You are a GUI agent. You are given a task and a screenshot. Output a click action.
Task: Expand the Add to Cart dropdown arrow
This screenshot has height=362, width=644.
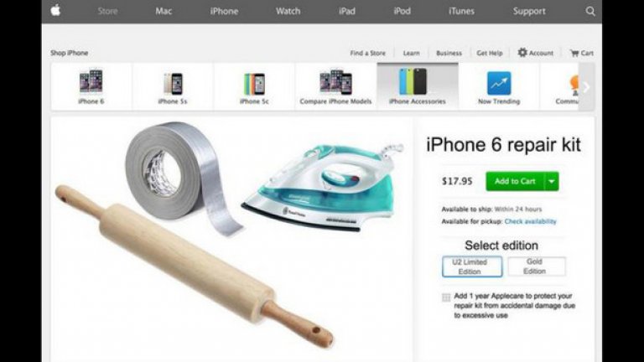click(x=552, y=181)
